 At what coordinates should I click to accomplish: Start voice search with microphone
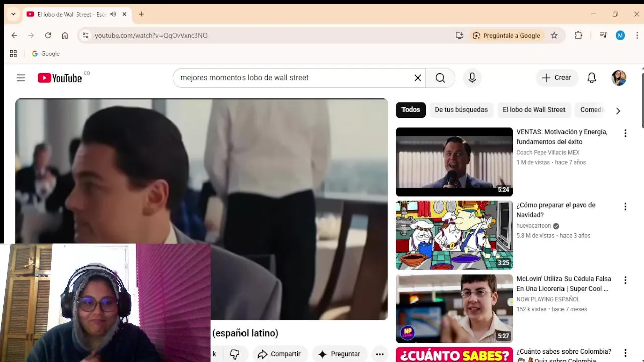472,78
